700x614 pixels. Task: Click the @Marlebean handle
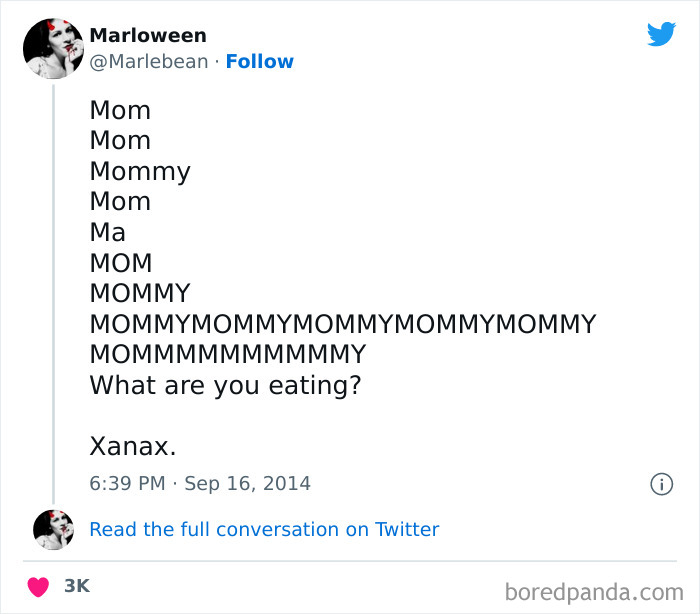pos(149,61)
